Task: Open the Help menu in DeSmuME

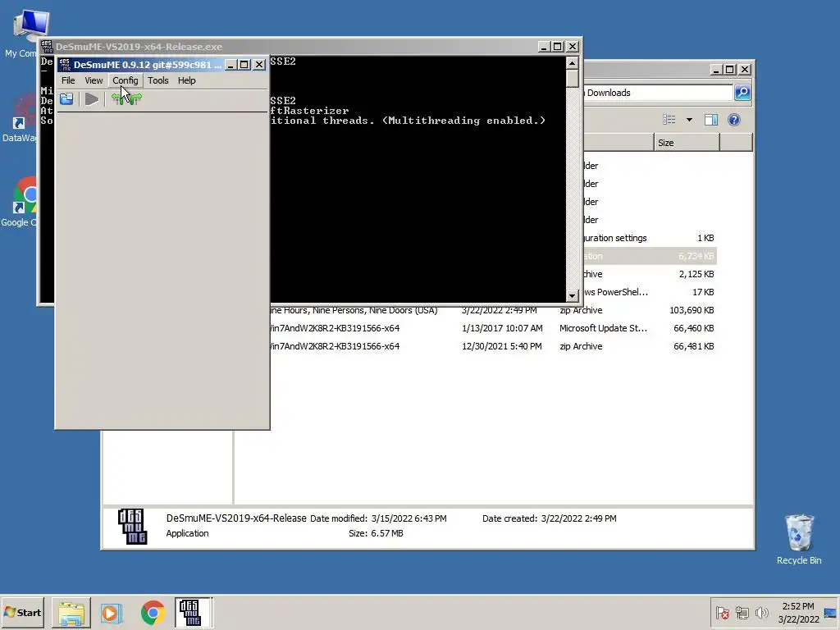Action: tap(186, 80)
